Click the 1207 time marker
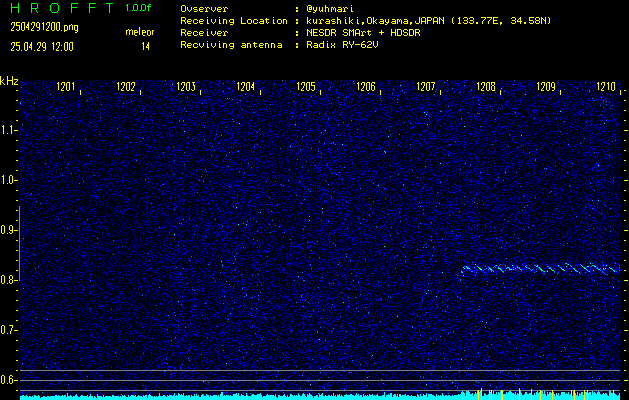This screenshot has width=629, height=400. click(x=426, y=86)
